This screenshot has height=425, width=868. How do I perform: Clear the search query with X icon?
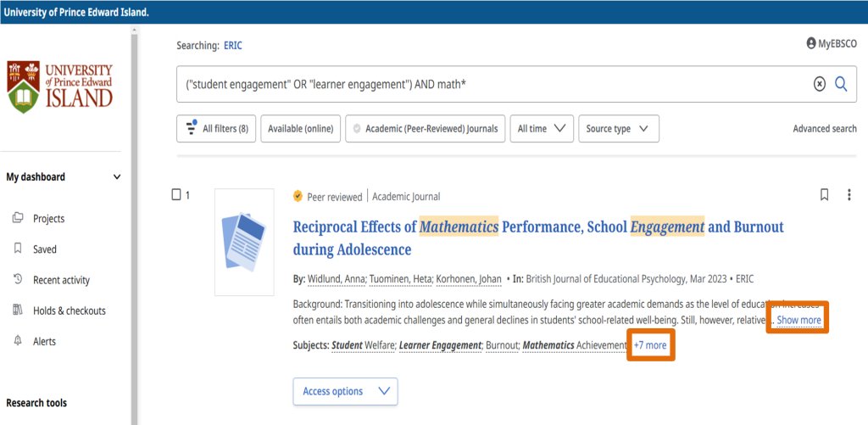[x=819, y=83]
